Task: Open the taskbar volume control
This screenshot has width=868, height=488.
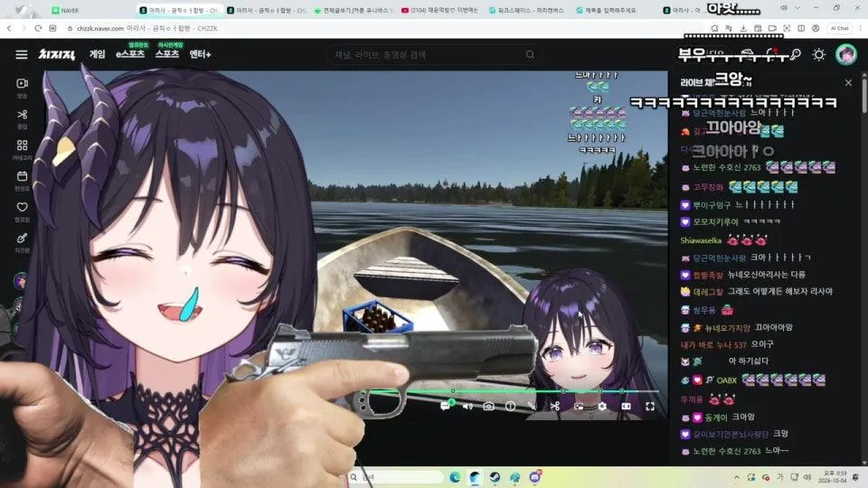Action: pos(807,477)
